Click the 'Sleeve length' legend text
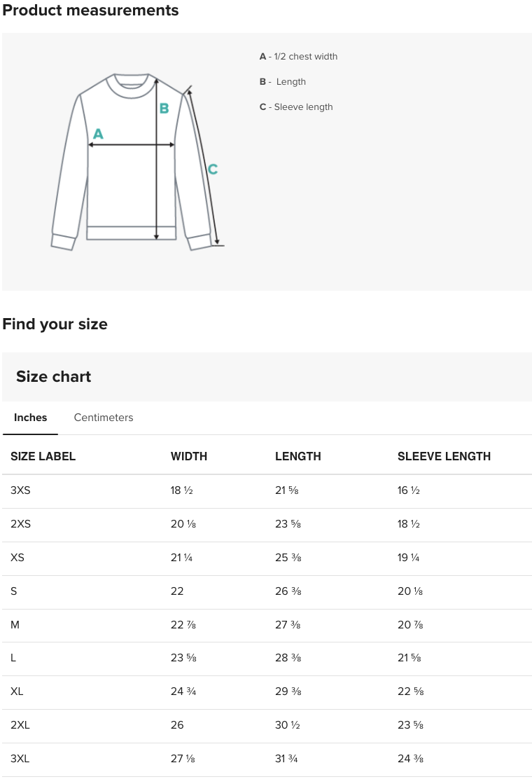 tap(303, 107)
